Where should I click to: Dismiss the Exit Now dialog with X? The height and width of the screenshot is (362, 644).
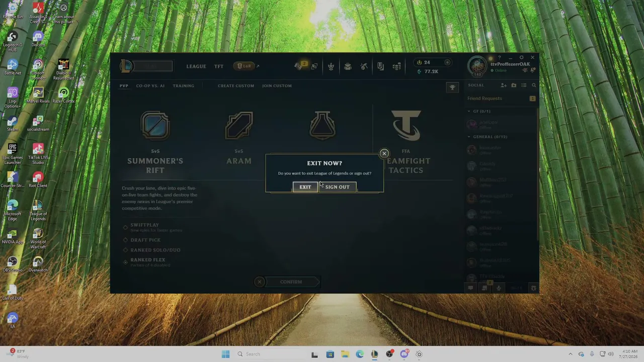click(384, 153)
